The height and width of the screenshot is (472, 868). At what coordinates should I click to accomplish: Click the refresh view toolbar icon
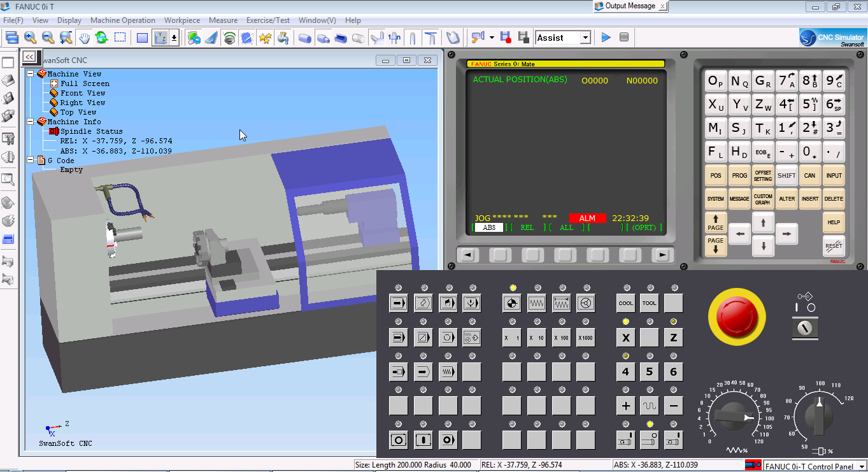(101, 38)
